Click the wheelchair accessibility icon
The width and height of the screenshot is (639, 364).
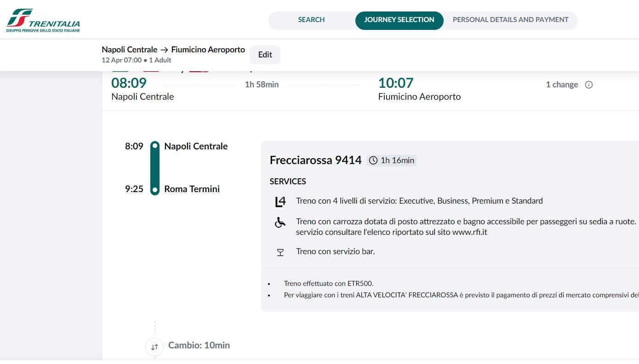point(280,222)
